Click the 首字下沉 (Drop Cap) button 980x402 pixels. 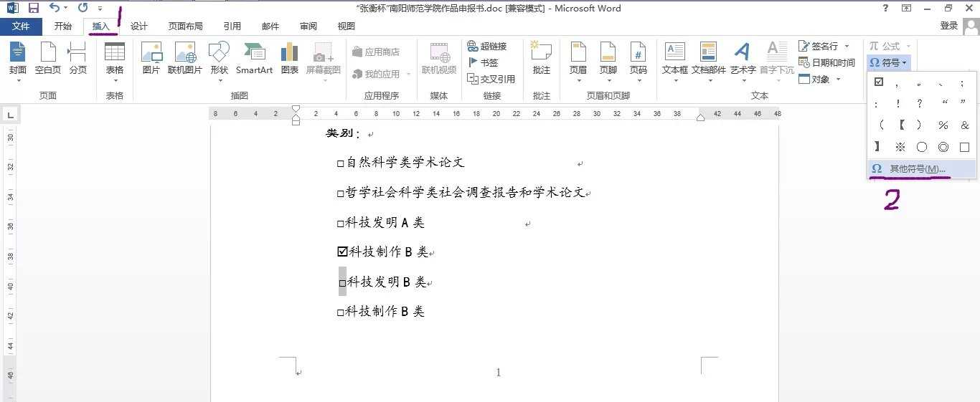(776, 62)
